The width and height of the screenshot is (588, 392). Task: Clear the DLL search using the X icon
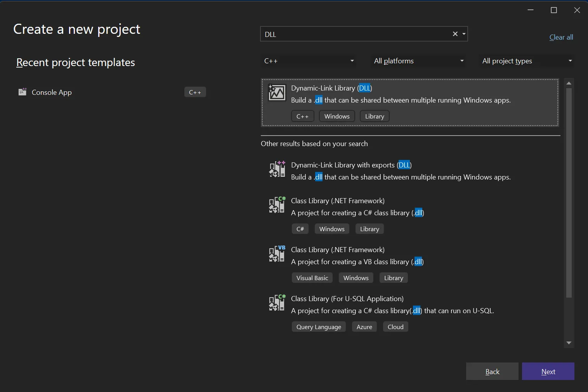(x=454, y=34)
